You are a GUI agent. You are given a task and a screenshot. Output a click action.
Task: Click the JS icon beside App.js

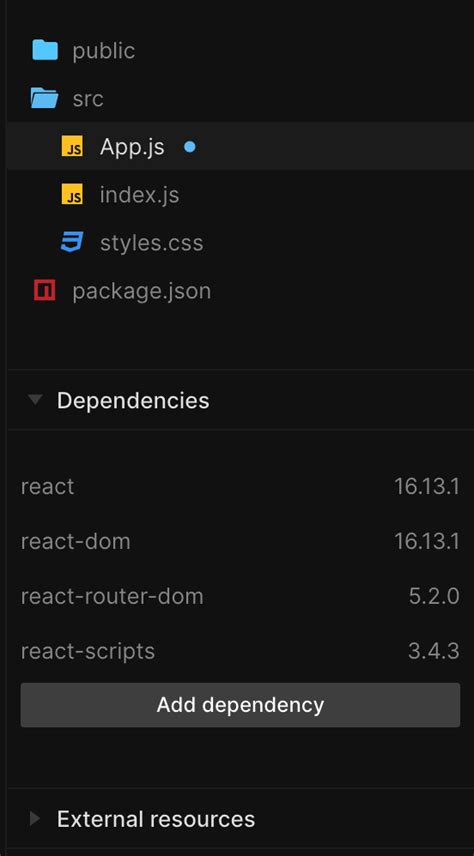(x=72, y=146)
